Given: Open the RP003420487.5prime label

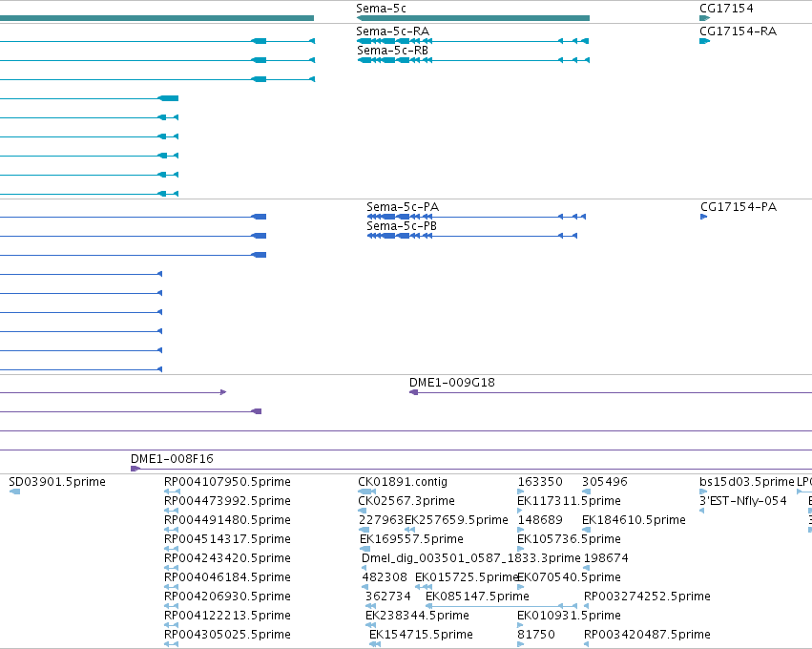Looking at the screenshot, I should coord(647,634).
